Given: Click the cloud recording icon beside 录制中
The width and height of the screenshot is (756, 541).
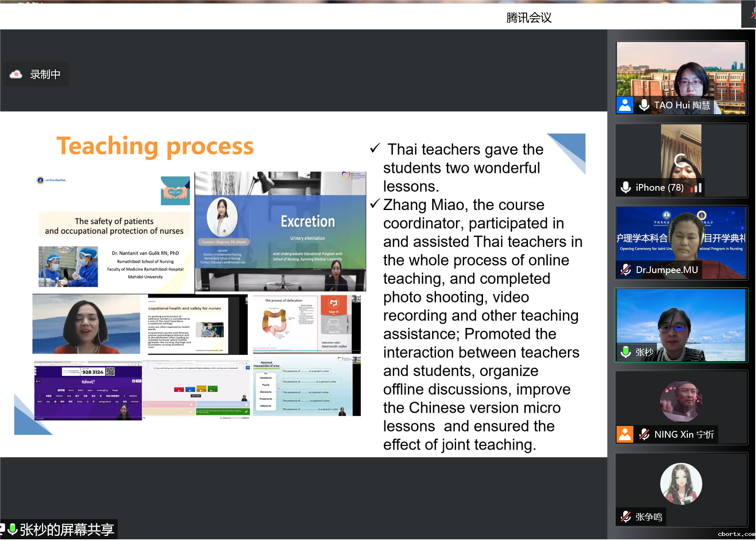Looking at the screenshot, I should point(16,74).
